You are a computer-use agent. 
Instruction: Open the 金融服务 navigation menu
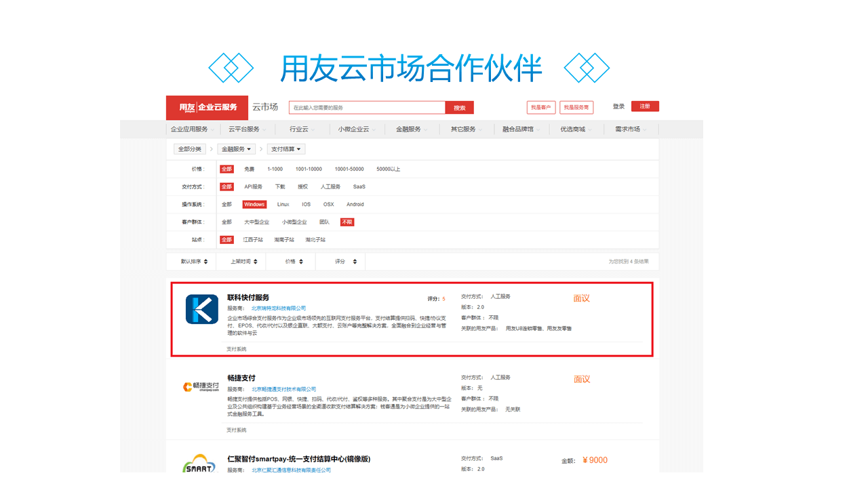[412, 129]
